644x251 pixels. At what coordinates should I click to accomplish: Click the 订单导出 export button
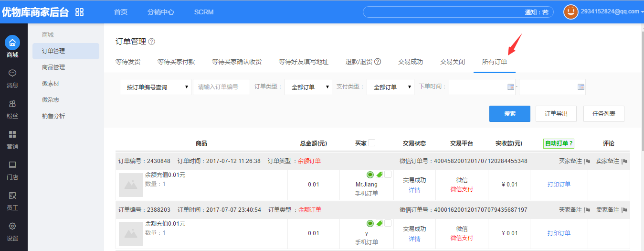556,114
